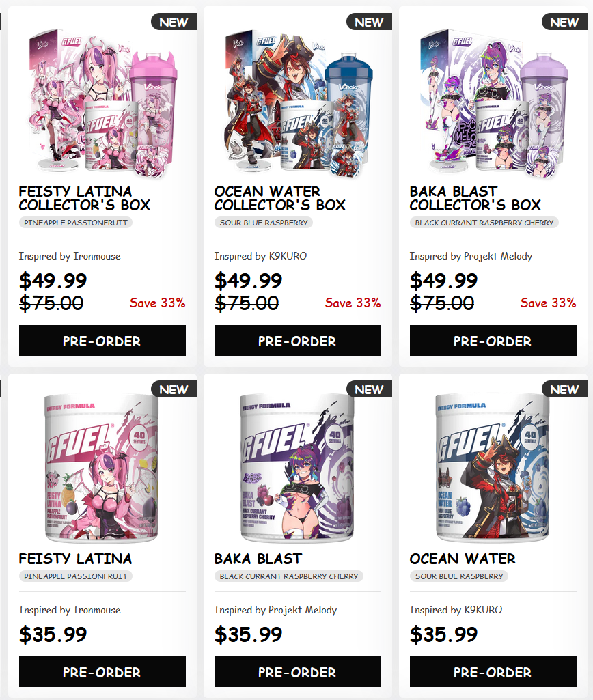Pre-order the Ocean Water tub

pyautogui.click(x=493, y=671)
